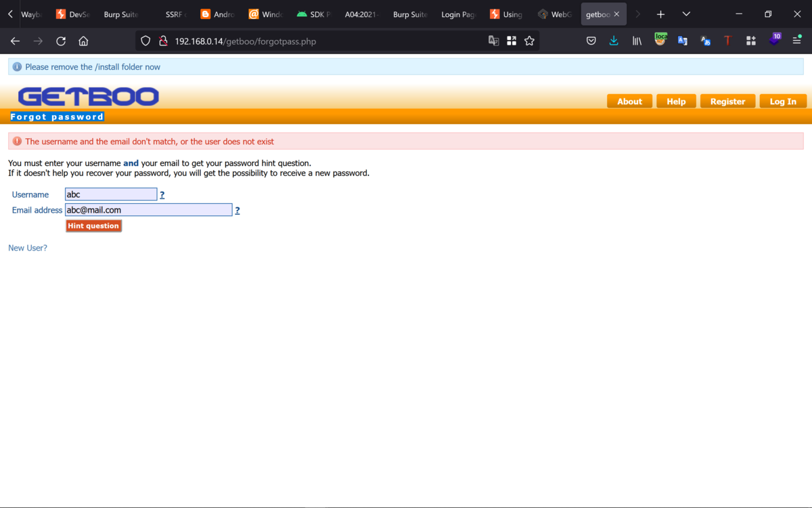Screen dimensions: 812x508
Task: Open the help mark beside Email address
Action: 237,211
